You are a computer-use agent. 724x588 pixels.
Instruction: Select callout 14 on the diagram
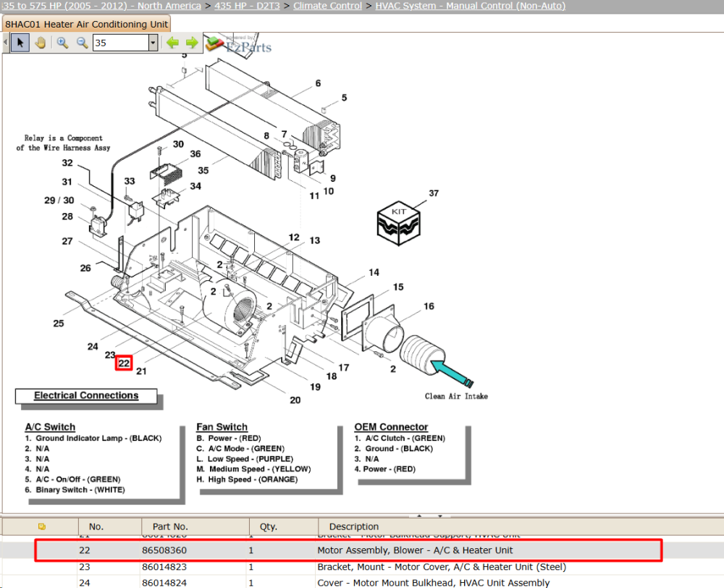pos(374,272)
